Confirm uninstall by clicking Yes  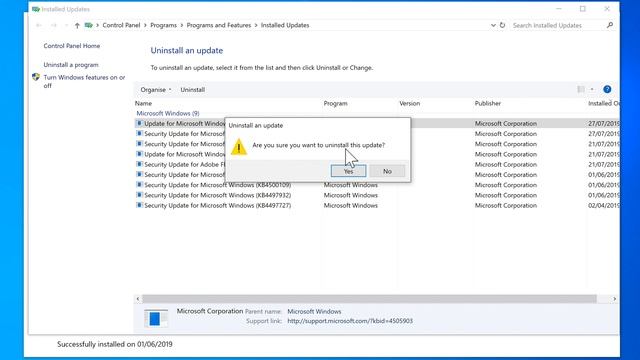348,171
